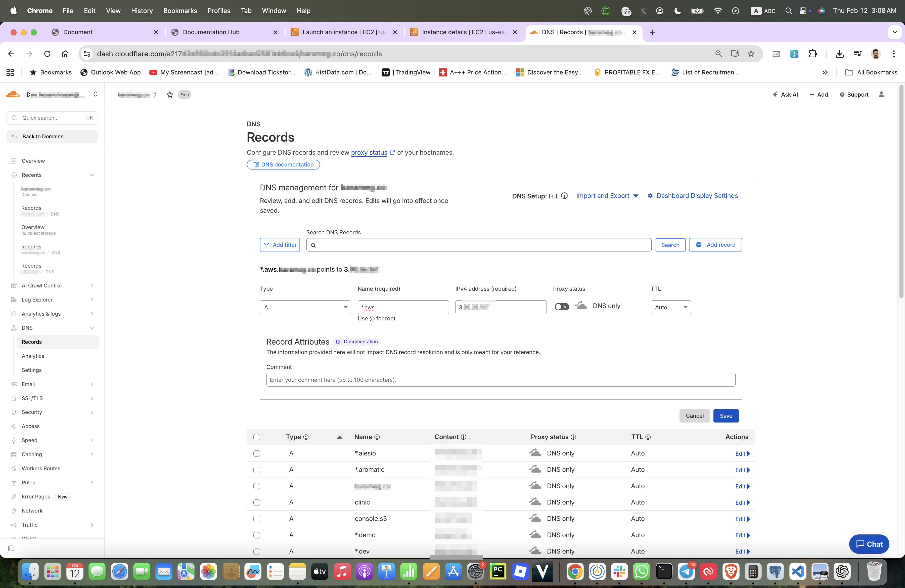The width and height of the screenshot is (905, 588).
Task: Open the proxy status link
Action: (x=369, y=152)
